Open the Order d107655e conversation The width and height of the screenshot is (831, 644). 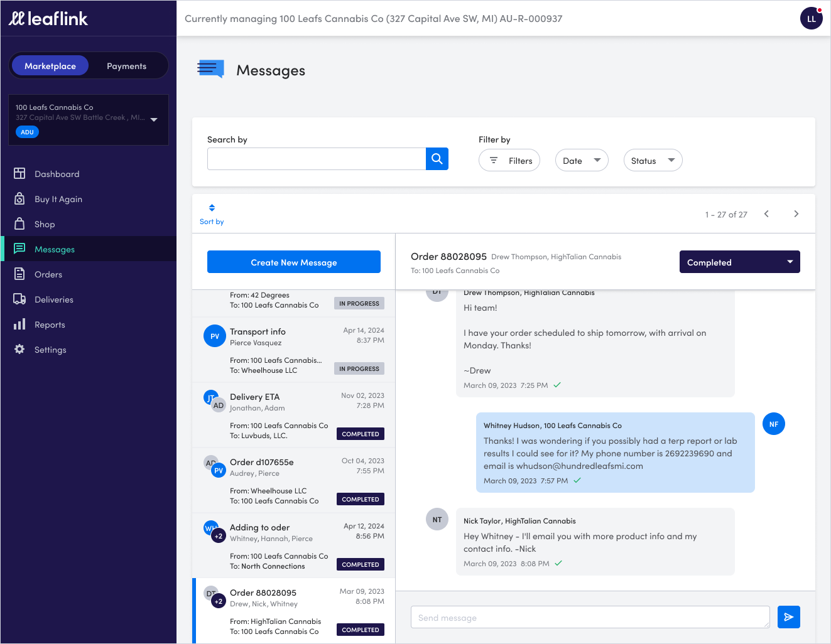pyautogui.click(x=293, y=480)
